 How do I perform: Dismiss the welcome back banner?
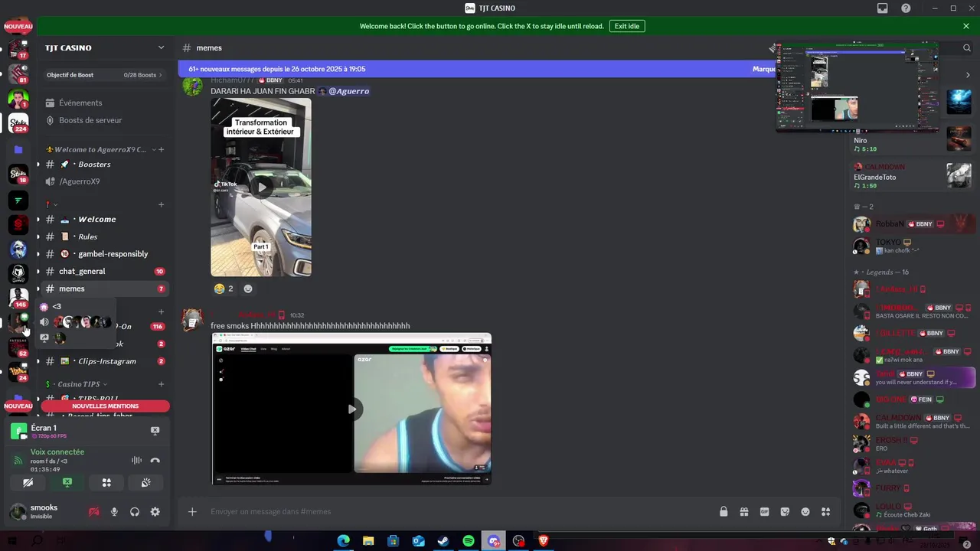966,26
